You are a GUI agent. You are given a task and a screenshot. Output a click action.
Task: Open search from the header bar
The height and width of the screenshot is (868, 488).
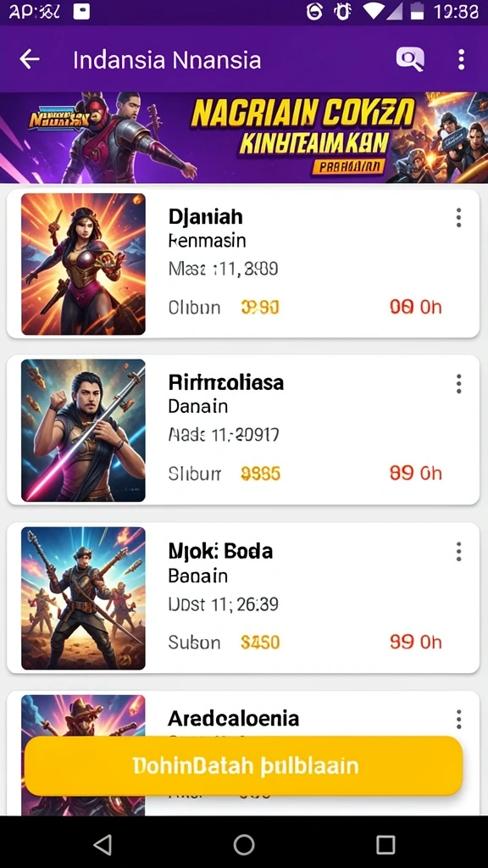(410, 58)
